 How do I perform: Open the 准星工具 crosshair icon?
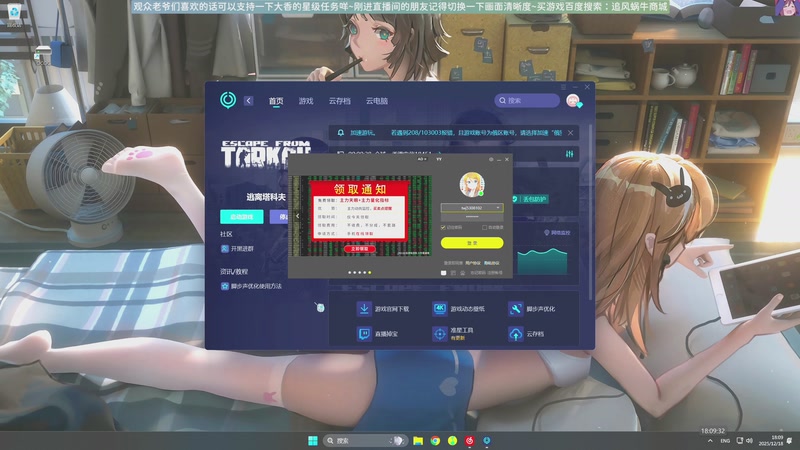440,334
